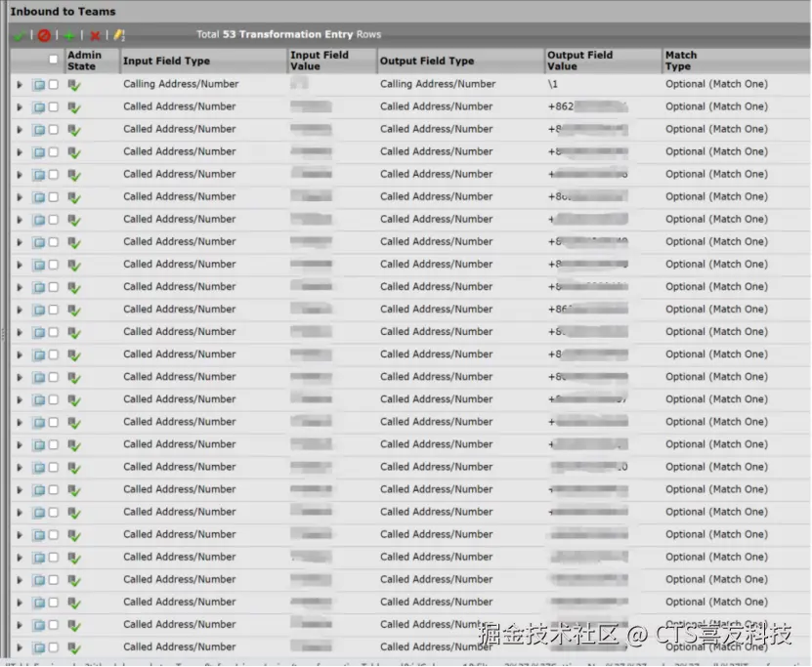Viewport: 812px width, 667px height.
Task: Sort by the Output Field Type column header
Action: [427, 62]
